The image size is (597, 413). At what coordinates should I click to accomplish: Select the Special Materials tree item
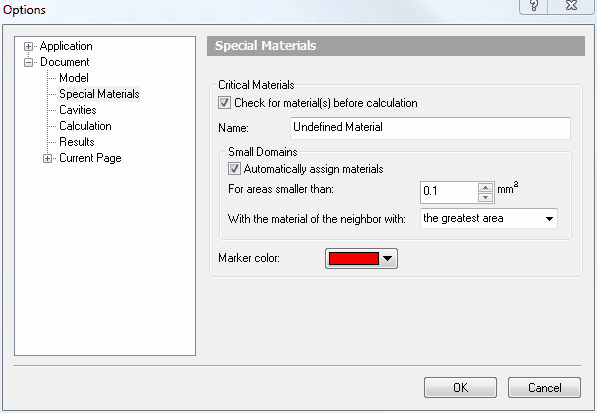pos(99,94)
